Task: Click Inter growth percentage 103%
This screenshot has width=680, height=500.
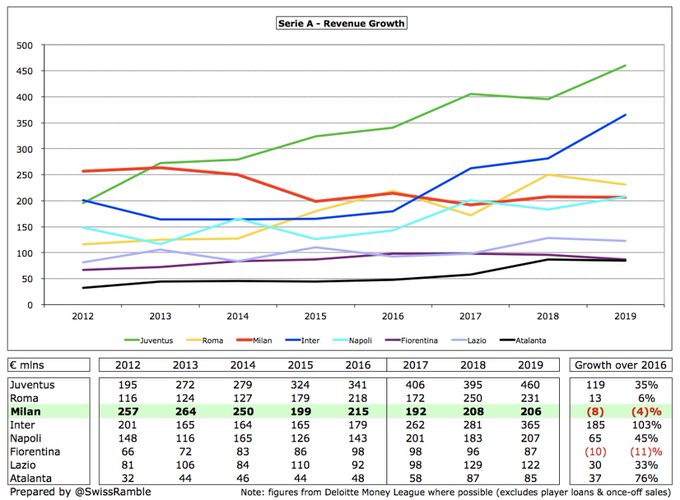Action: [646, 425]
